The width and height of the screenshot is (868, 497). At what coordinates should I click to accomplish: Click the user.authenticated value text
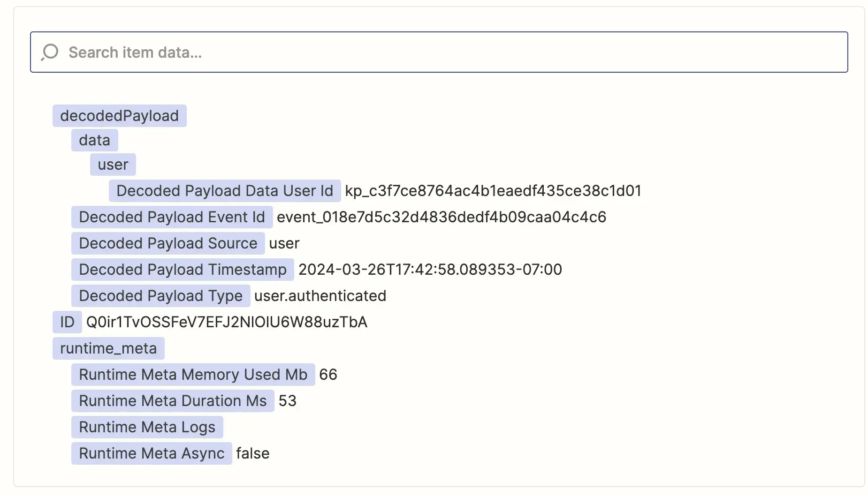pyautogui.click(x=320, y=296)
